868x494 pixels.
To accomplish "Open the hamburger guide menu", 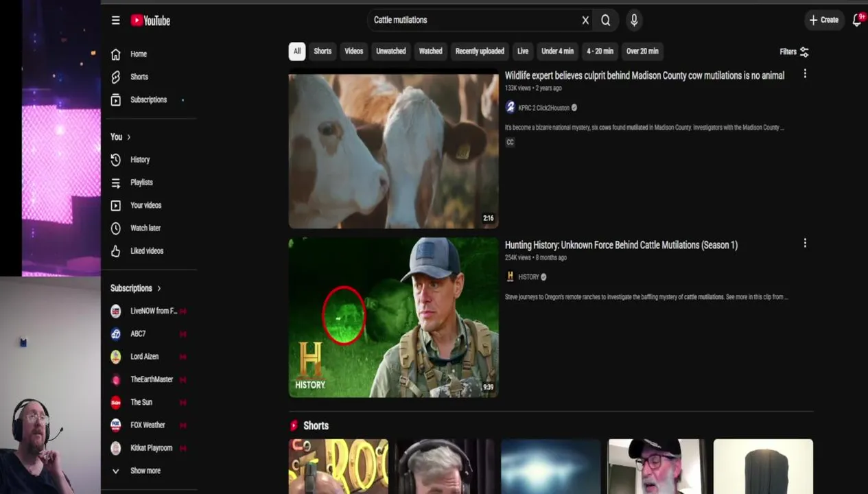I will (x=115, y=21).
